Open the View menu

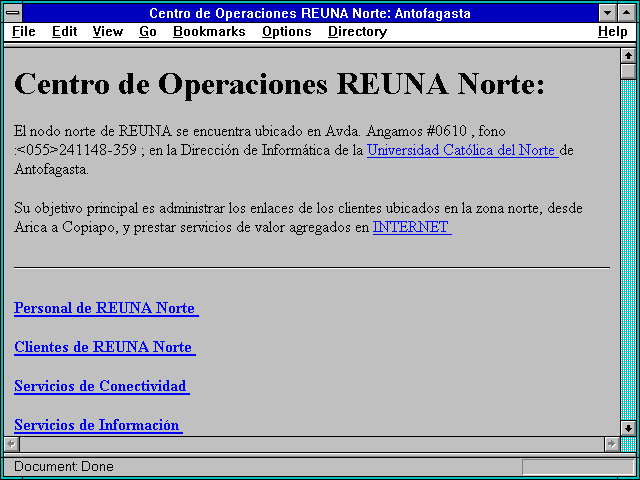(x=108, y=32)
